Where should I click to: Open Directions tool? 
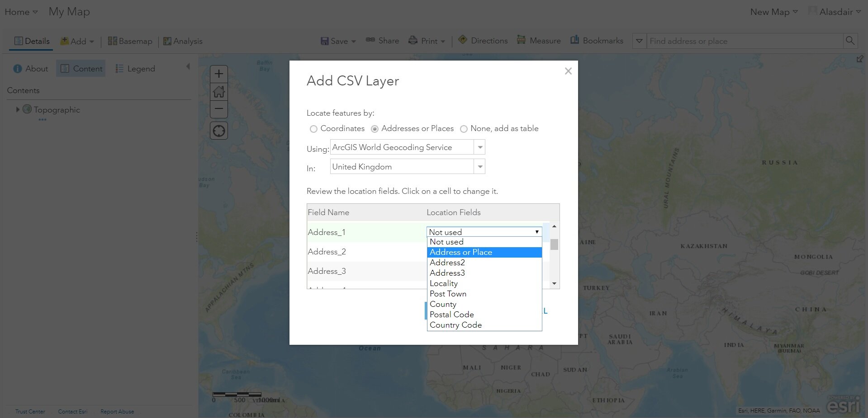click(483, 41)
